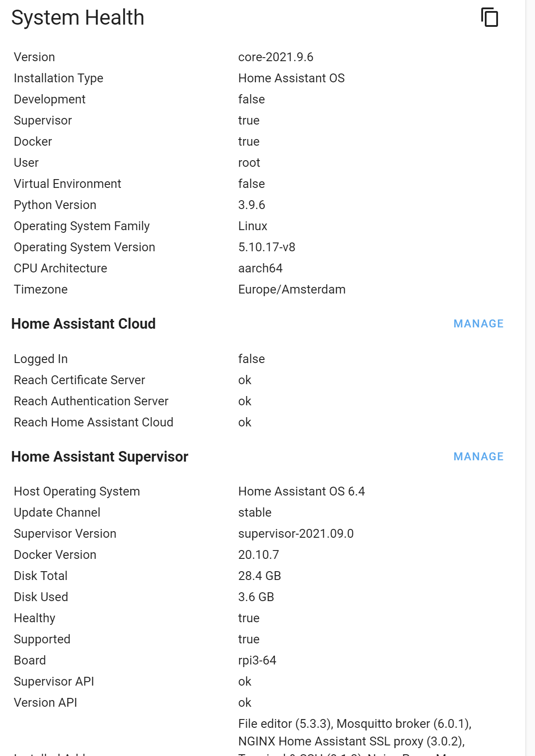Select the core-2021.9.6 version value
This screenshot has height=756, width=535.
tap(276, 56)
